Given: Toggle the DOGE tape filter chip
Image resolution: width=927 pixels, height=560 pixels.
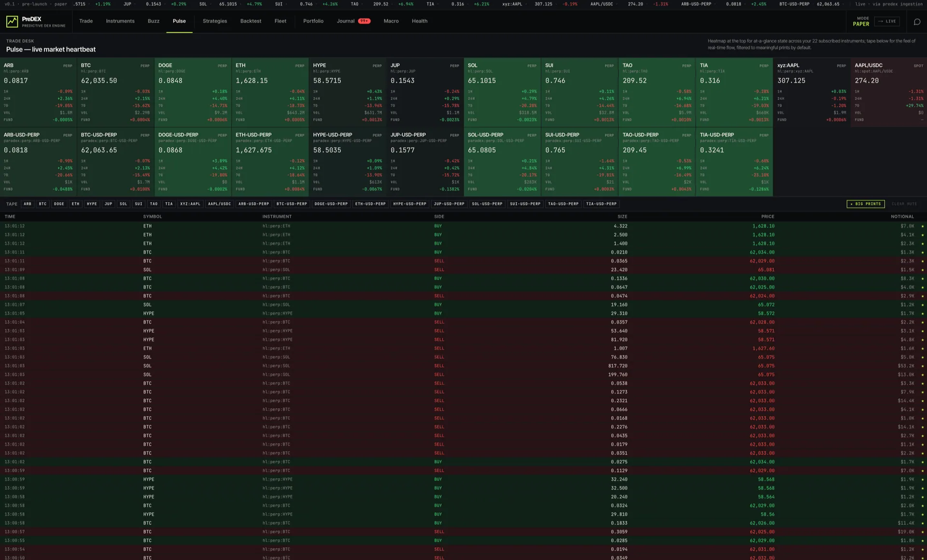Looking at the screenshot, I should [x=59, y=204].
